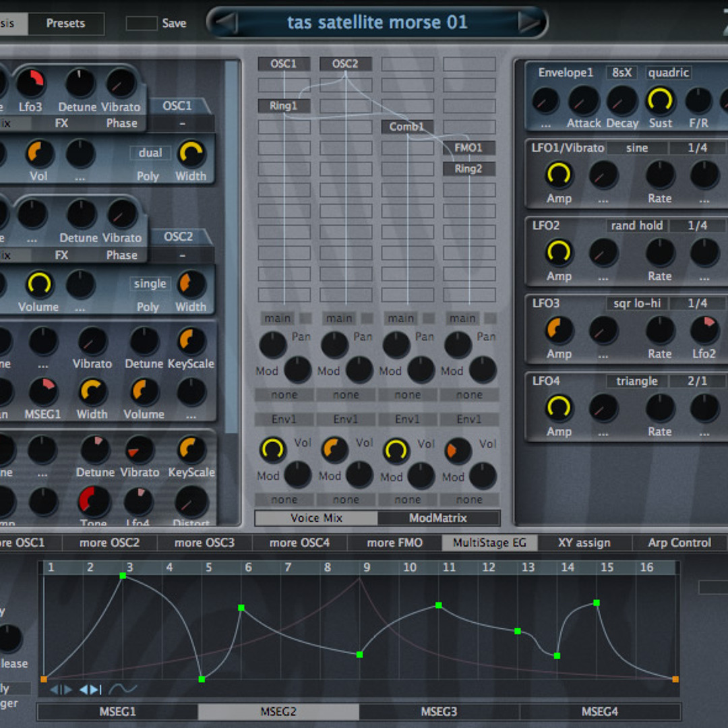Viewport: 728px width, 728px height.
Task: Switch to the MSEG3 tab
Action: pos(439,711)
